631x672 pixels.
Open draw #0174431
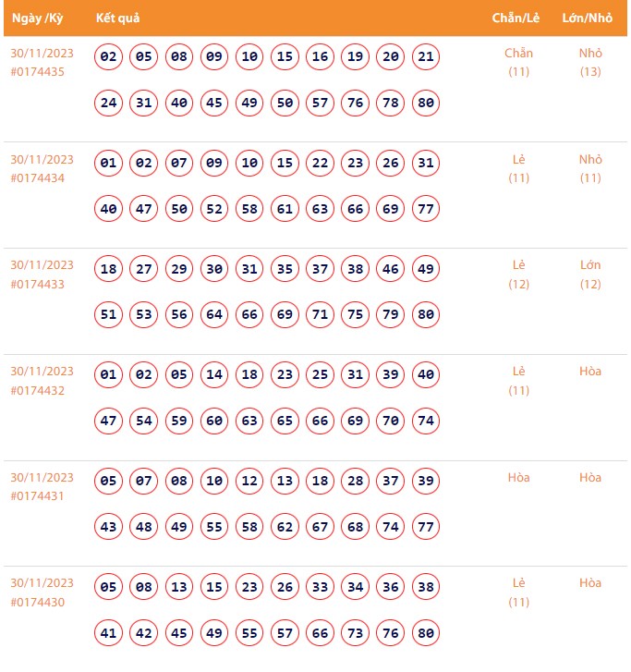[x=38, y=497]
